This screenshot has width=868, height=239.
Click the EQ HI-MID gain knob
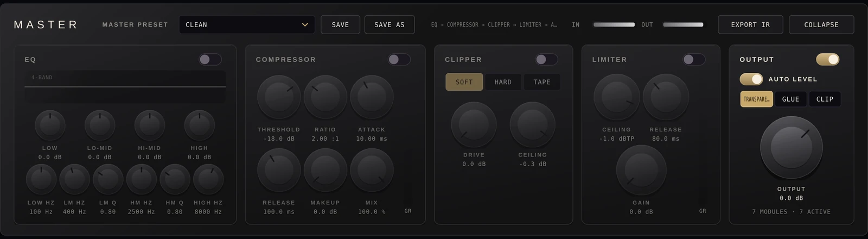point(150,125)
